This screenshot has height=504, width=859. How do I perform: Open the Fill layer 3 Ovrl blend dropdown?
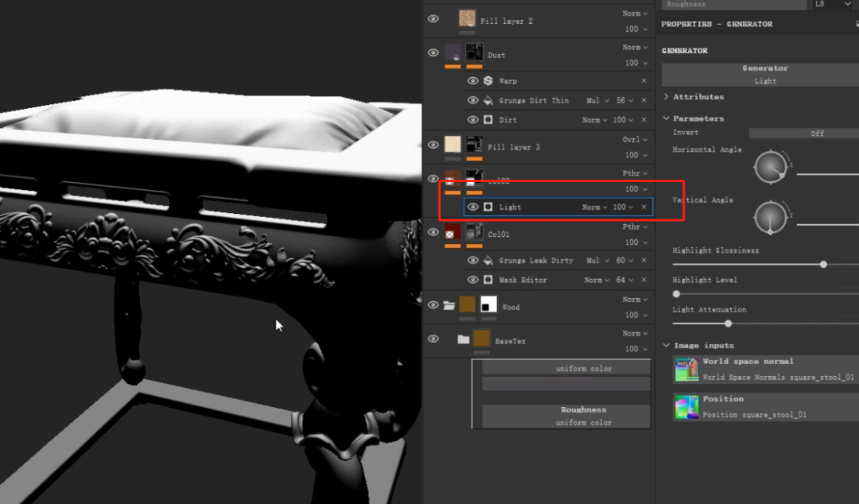pyautogui.click(x=635, y=139)
